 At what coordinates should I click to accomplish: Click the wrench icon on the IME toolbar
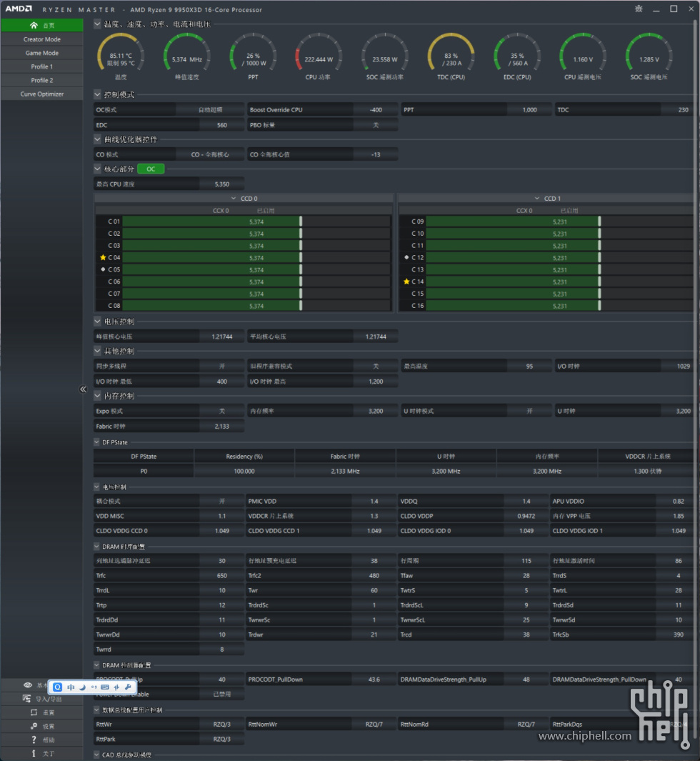[x=128, y=687]
